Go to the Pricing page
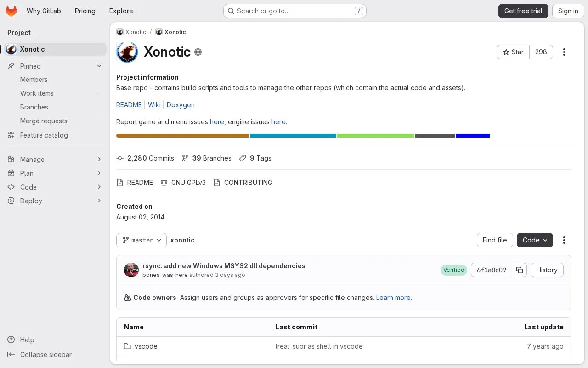The image size is (588, 368). pos(85,11)
